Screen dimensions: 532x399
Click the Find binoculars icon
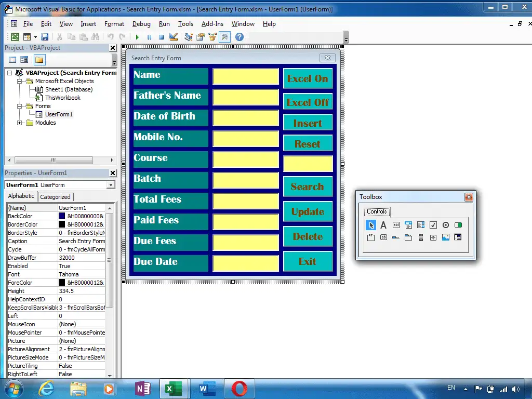96,37
